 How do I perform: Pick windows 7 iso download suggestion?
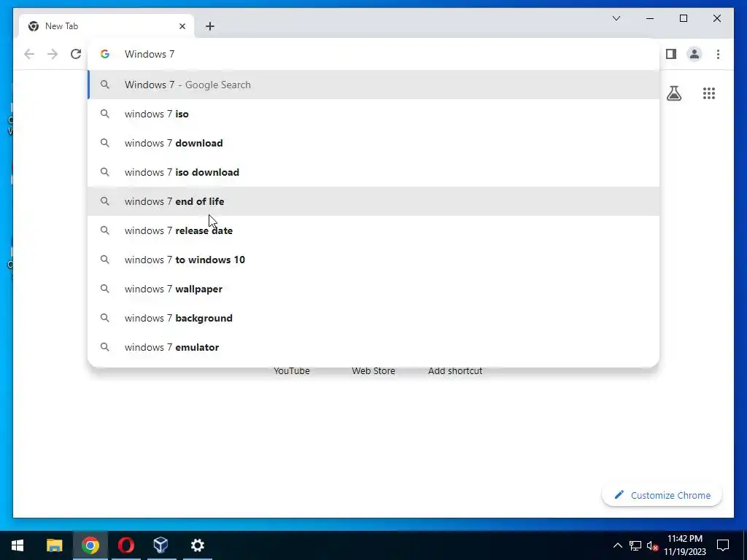[373, 172]
